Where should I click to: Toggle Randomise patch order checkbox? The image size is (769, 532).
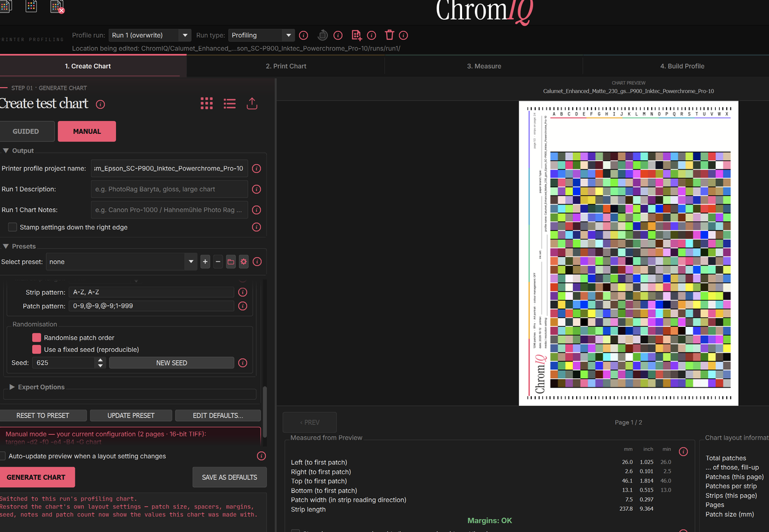coord(37,338)
